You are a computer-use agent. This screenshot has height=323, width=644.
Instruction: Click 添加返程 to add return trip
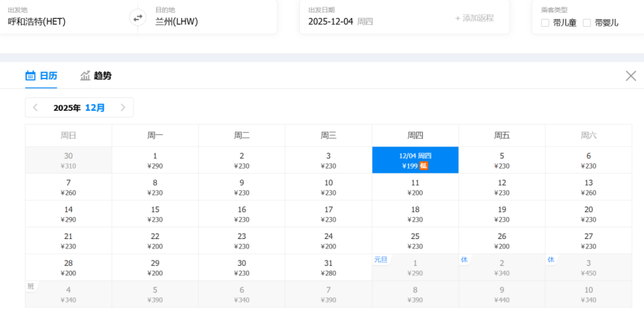474,18
